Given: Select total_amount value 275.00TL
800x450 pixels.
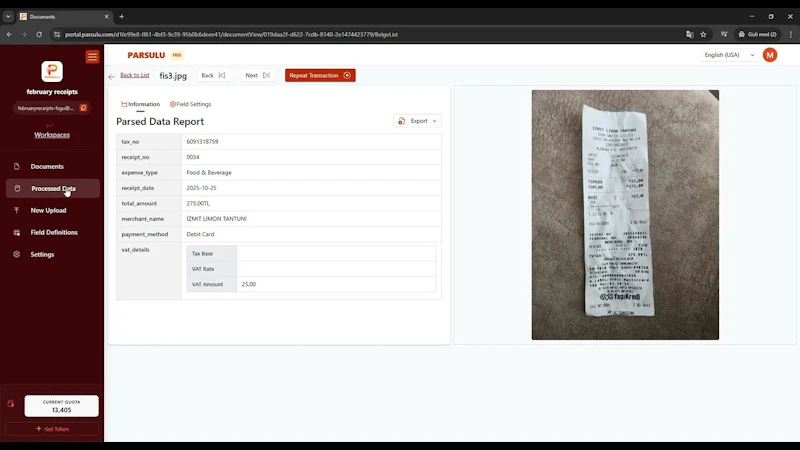Looking at the screenshot, I should [x=198, y=203].
